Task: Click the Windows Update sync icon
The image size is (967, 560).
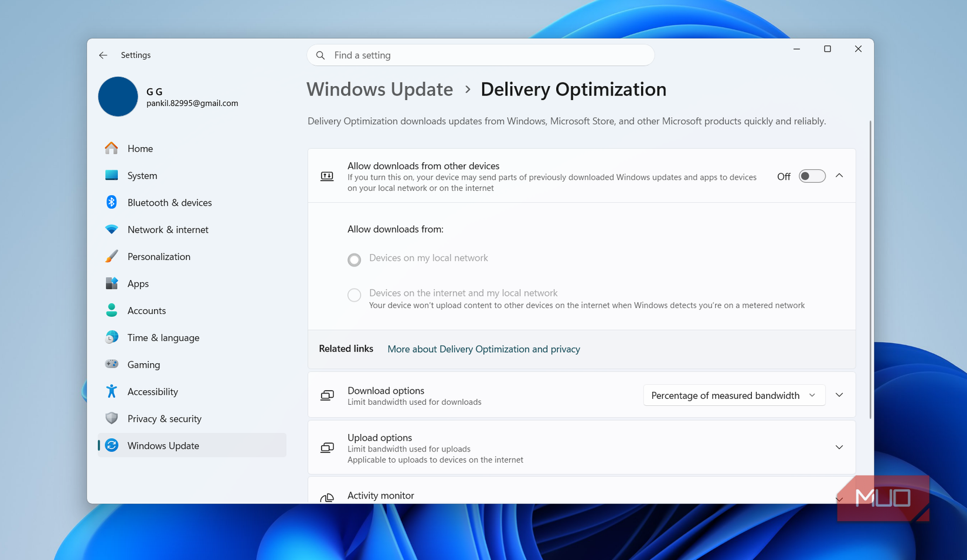Action: pos(111,445)
